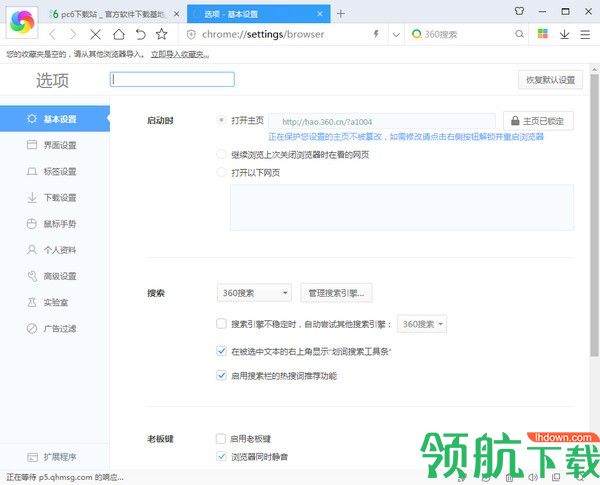The width and height of the screenshot is (600, 485).
Task: Uncheck the 划词搜索工具条 checkbox
Action: click(221, 351)
